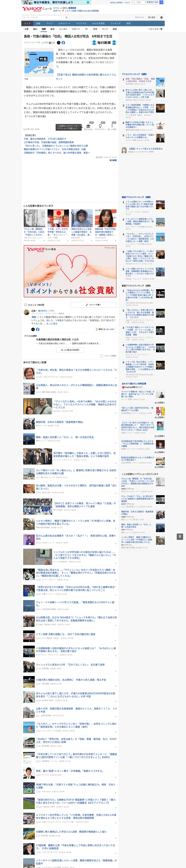Select the ランキング tab
The width and height of the screenshot is (186, 868).
pyautogui.click(x=115, y=24)
